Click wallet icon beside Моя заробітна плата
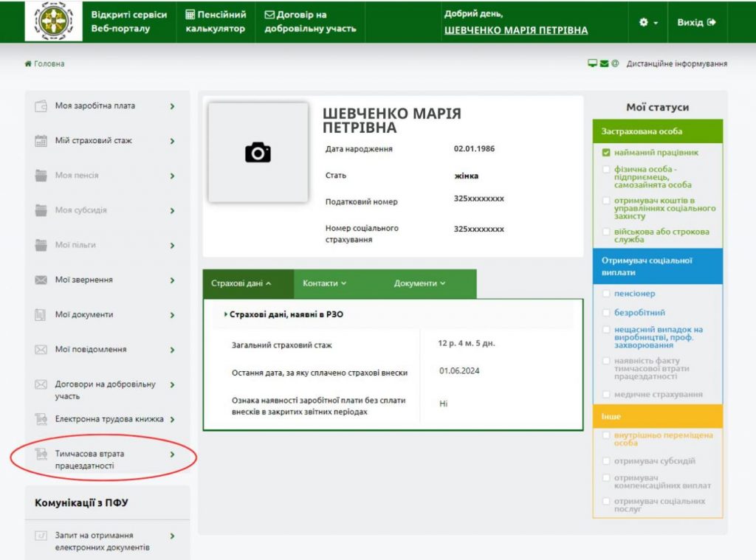The width and height of the screenshot is (756, 560). (x=41, y=106)
